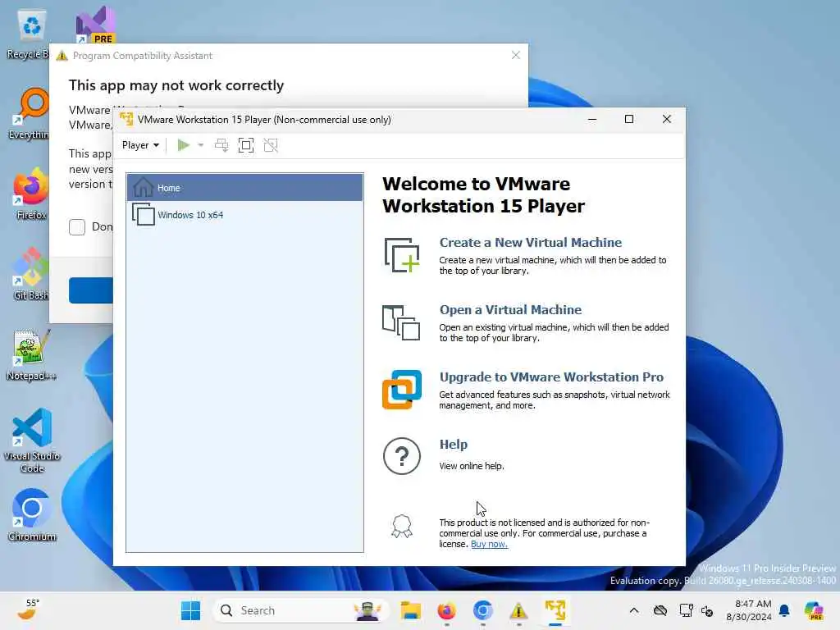The height and width of the screenshot is (630, 840).
Task: Follow Upgrade to VMware Workstation Pro link
Action: coord(551,377)
